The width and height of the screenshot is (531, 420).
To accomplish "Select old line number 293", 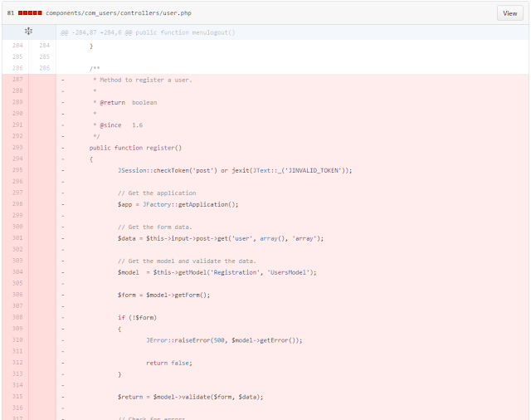I will pos(17,148).
